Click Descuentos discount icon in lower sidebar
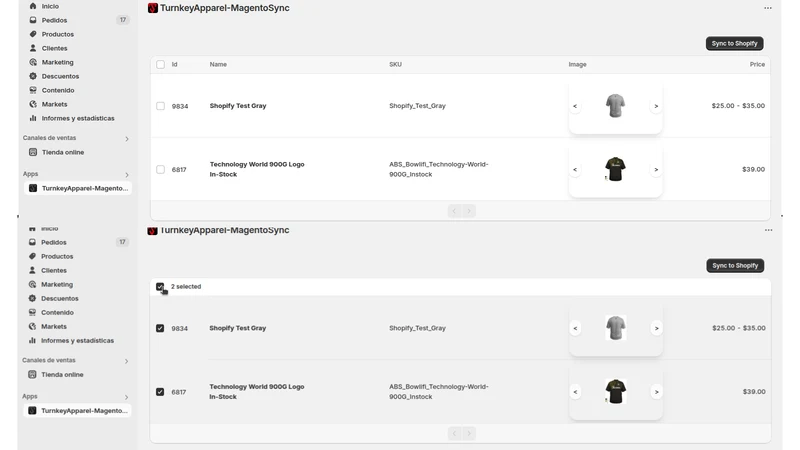800x450 pixels. [32, 298]
